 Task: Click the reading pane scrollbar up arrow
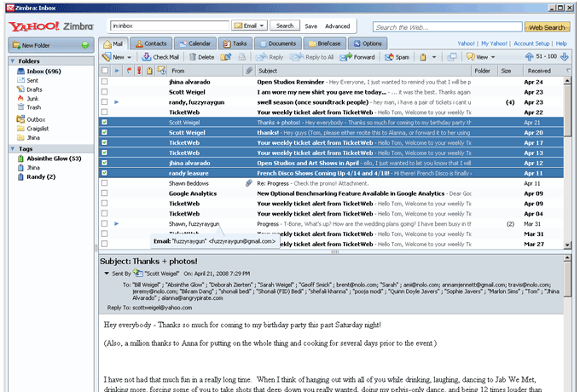point(567,258)
